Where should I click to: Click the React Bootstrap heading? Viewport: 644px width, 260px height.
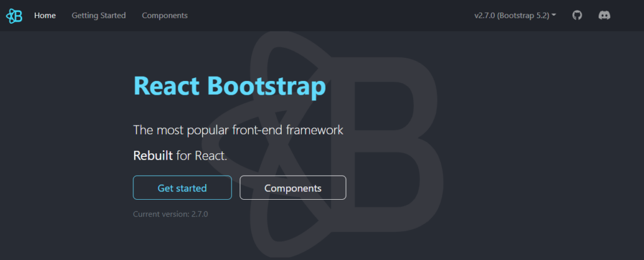click(x=230, y=86)
